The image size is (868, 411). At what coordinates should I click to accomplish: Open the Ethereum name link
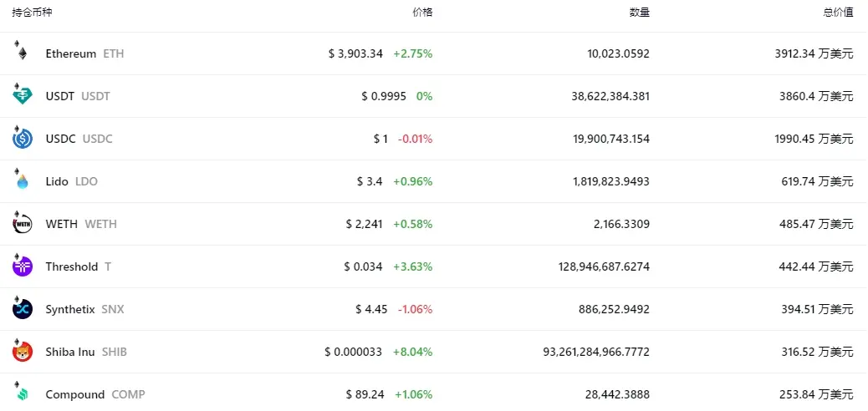click(71, 53)
